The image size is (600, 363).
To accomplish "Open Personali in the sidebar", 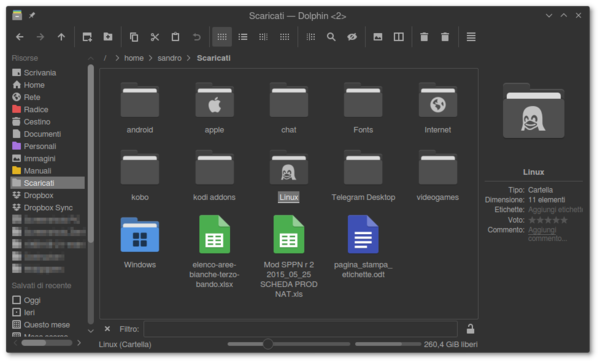I will pos(48,146).
